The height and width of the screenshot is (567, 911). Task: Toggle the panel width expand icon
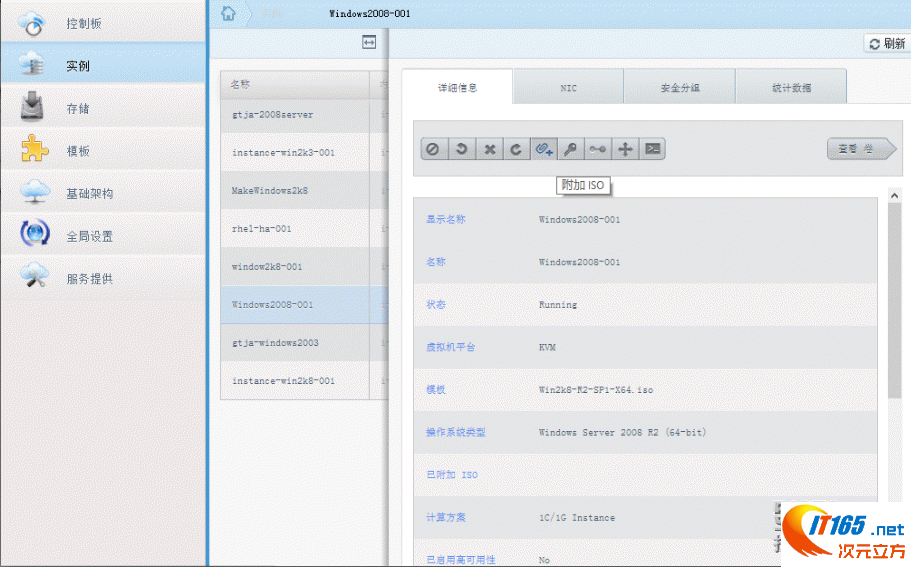[369, 42]
